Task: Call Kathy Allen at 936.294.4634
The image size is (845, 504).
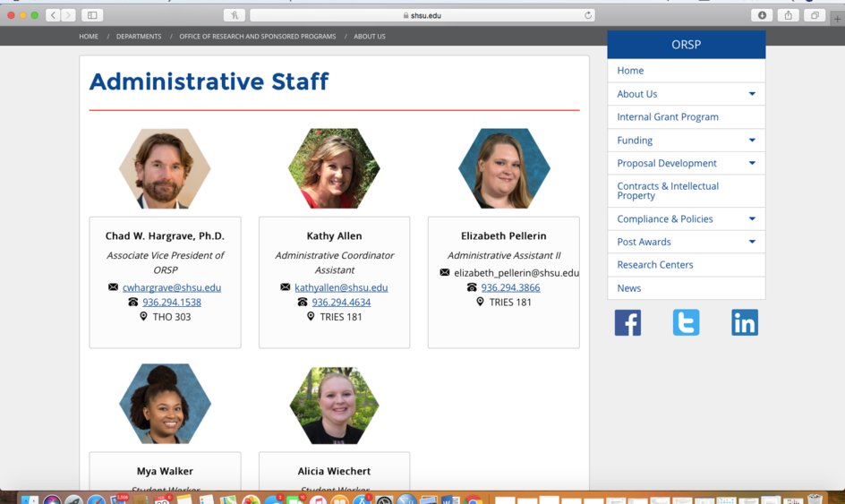Action: [341, 302]
